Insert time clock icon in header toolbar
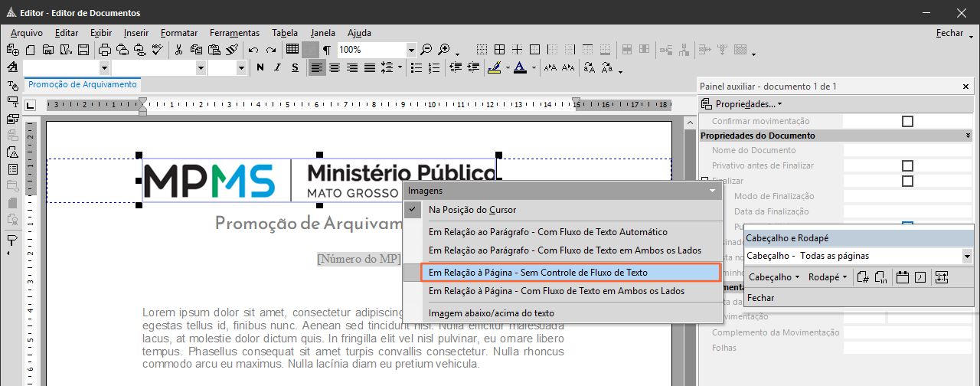Viewport: 980px width, 386px height. tap(920, 277)
